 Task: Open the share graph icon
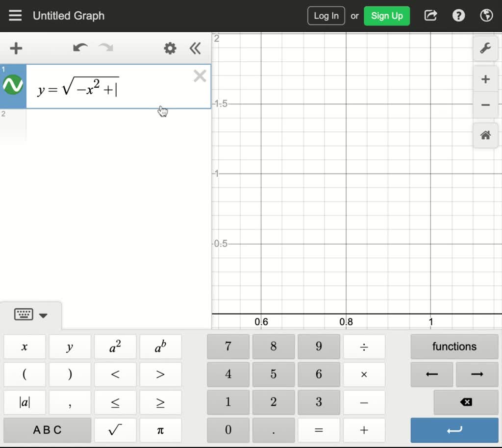click(430, 15)
